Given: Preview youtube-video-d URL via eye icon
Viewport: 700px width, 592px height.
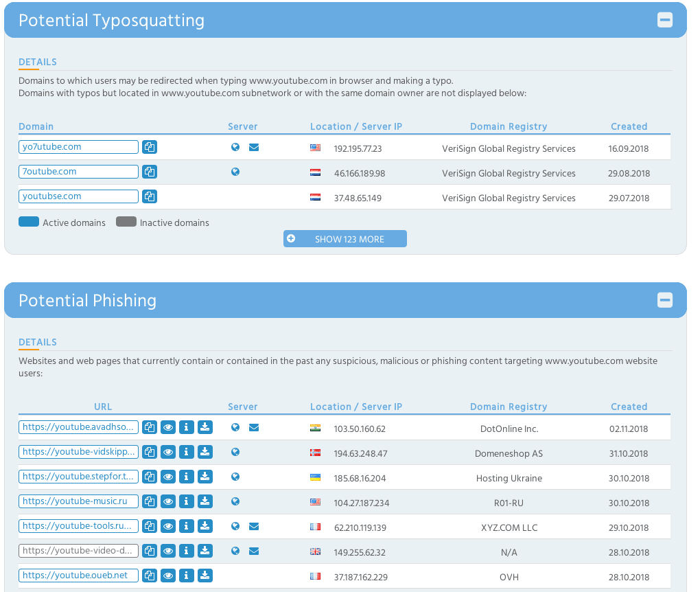Looking at the screenshot, I should (x=168, y=551).
